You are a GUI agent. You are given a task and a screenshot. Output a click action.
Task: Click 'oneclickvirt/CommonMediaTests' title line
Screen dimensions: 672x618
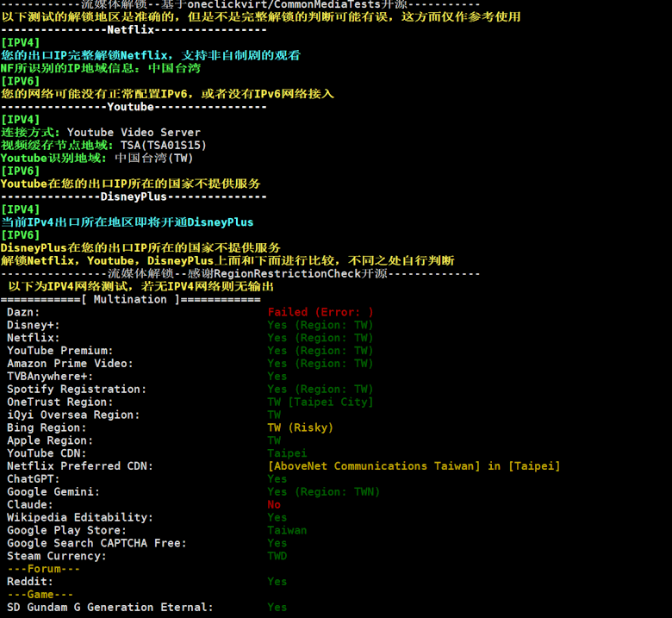[x=240, y=4]
